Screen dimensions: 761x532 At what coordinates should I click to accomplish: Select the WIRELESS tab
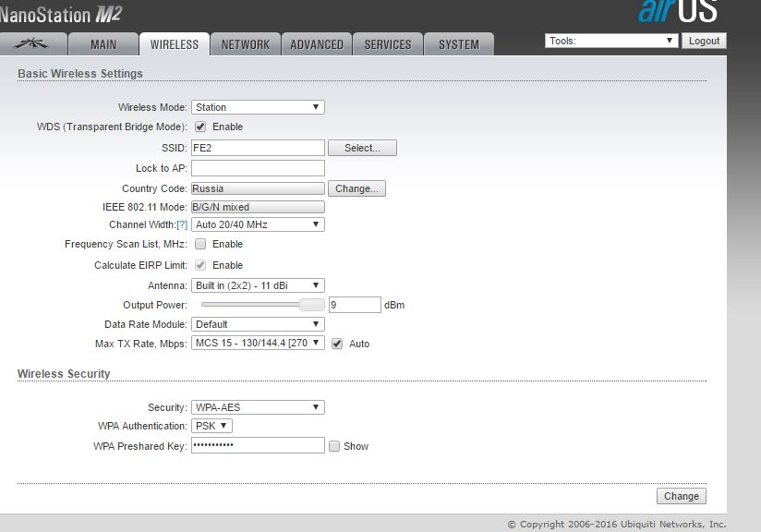point(175,44)
